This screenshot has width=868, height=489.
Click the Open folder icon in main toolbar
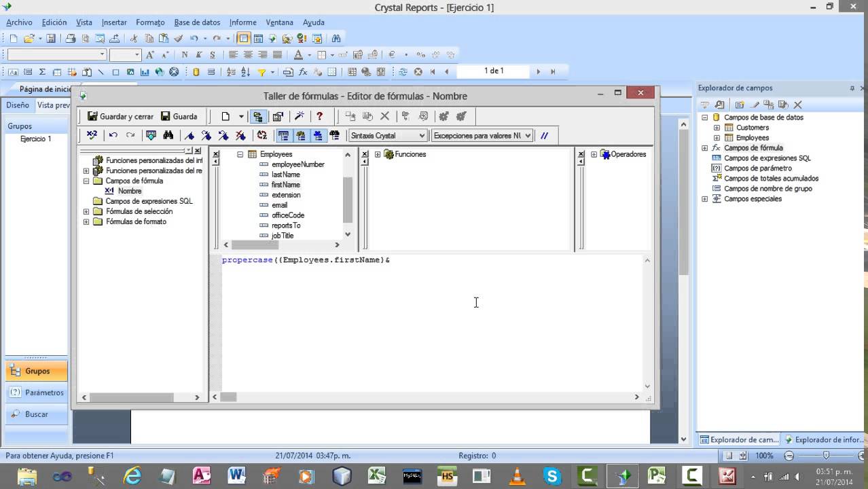coord(29,39)
